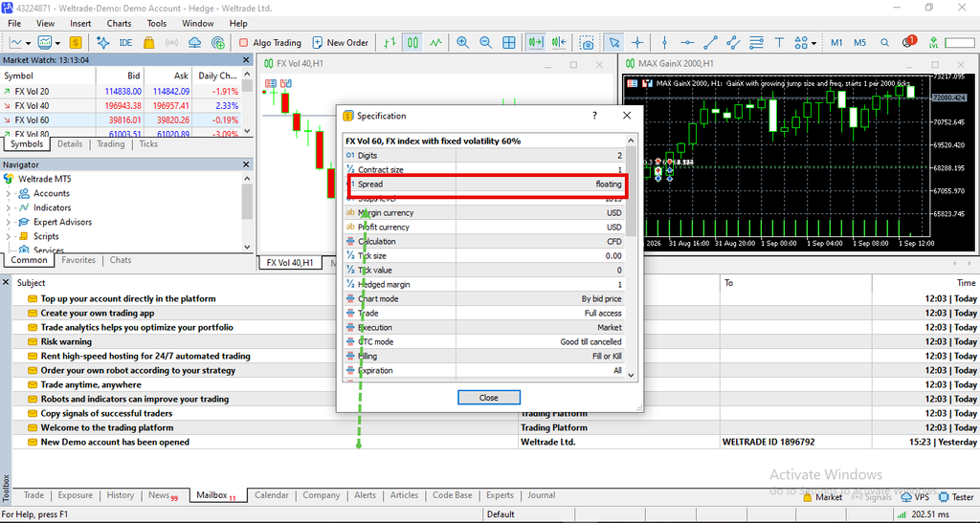Switch chart to candlesticks
The image size is (980, 523).
(x=413, y=42)
